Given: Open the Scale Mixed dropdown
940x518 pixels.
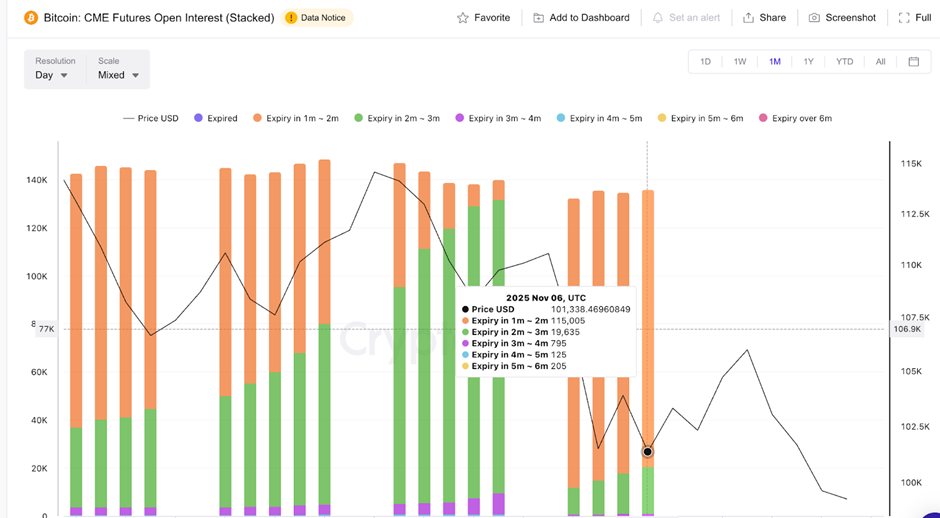Looking at the screenshot, I should (x=118, y=75).
